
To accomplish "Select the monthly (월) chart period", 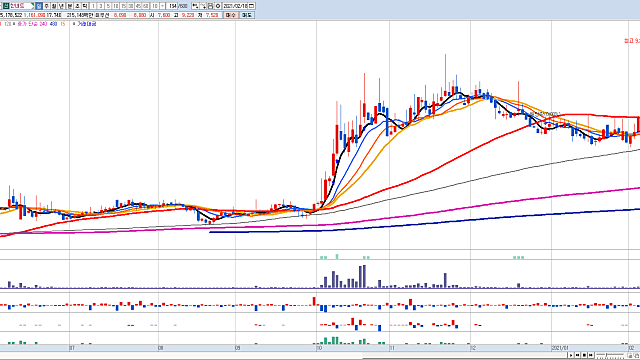I will click(54, 6).
